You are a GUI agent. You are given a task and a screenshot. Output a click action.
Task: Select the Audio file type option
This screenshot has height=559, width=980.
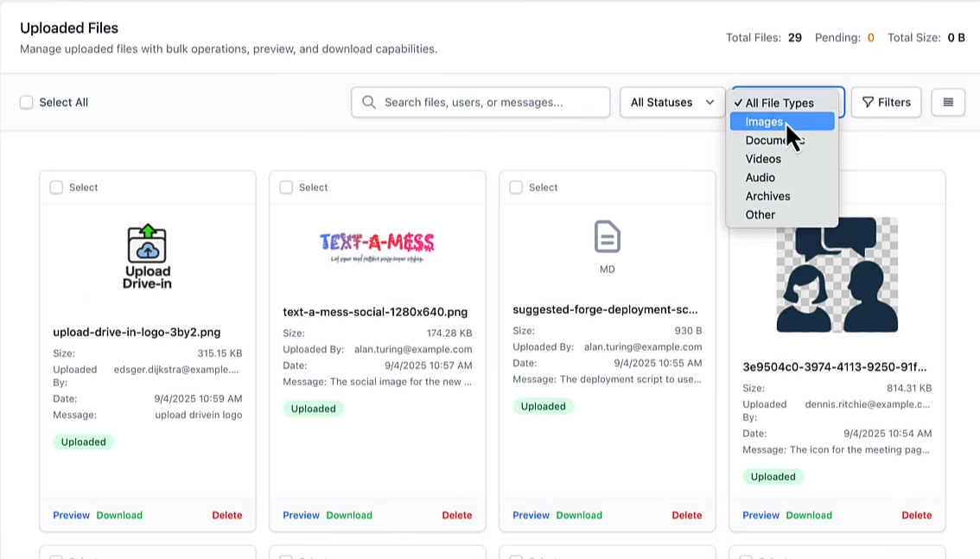[x=760, y=177]
